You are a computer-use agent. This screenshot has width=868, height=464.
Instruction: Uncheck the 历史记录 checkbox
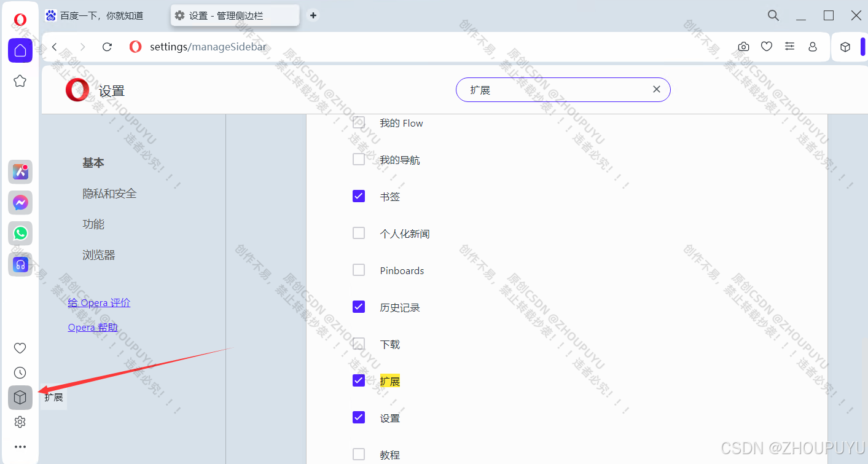coord(359,307)
